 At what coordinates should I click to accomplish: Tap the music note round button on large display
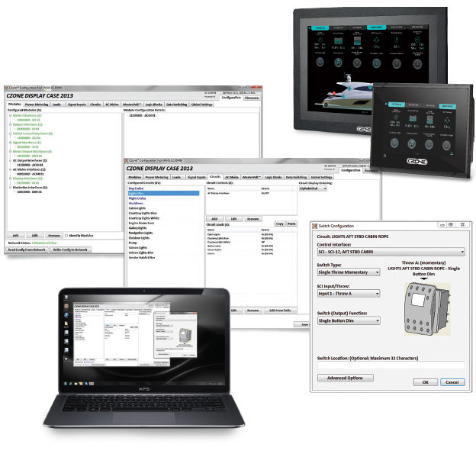[x=338, y=63]
